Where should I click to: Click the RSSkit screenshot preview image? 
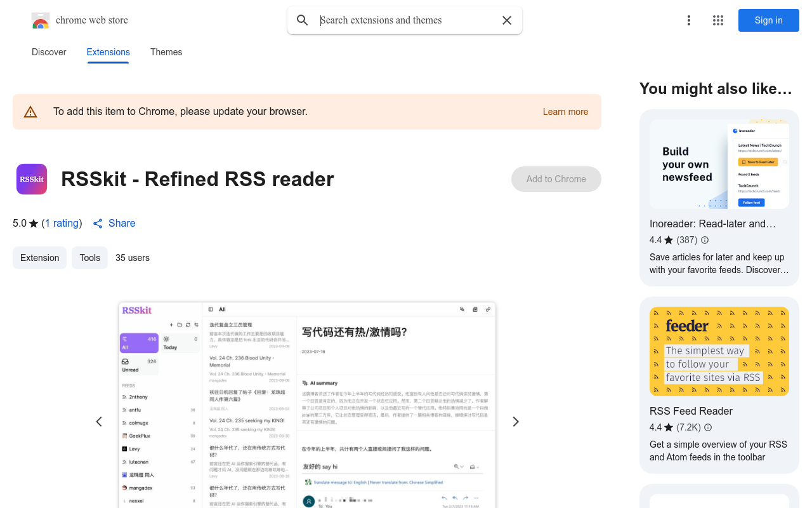pos(307,404)
